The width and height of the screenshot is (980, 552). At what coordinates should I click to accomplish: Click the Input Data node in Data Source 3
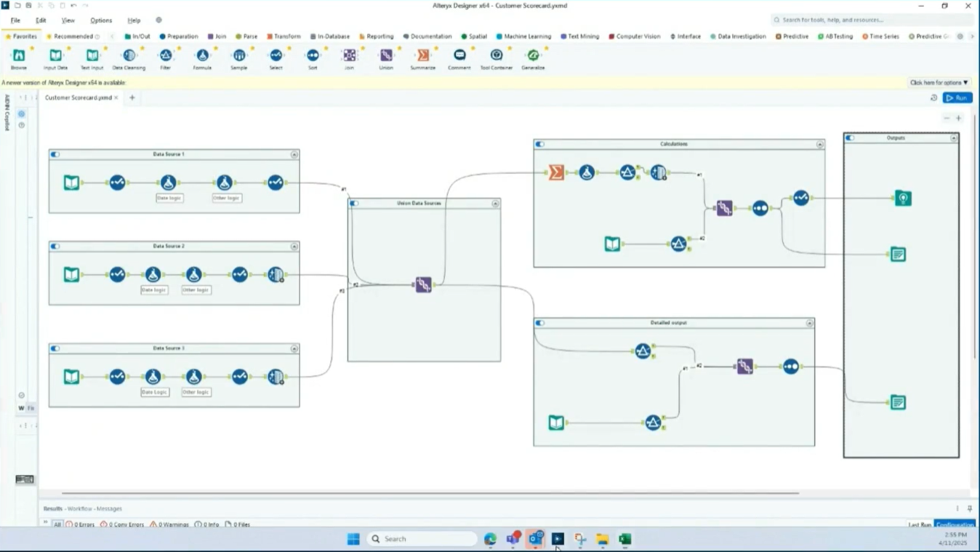tap(71, 377)
